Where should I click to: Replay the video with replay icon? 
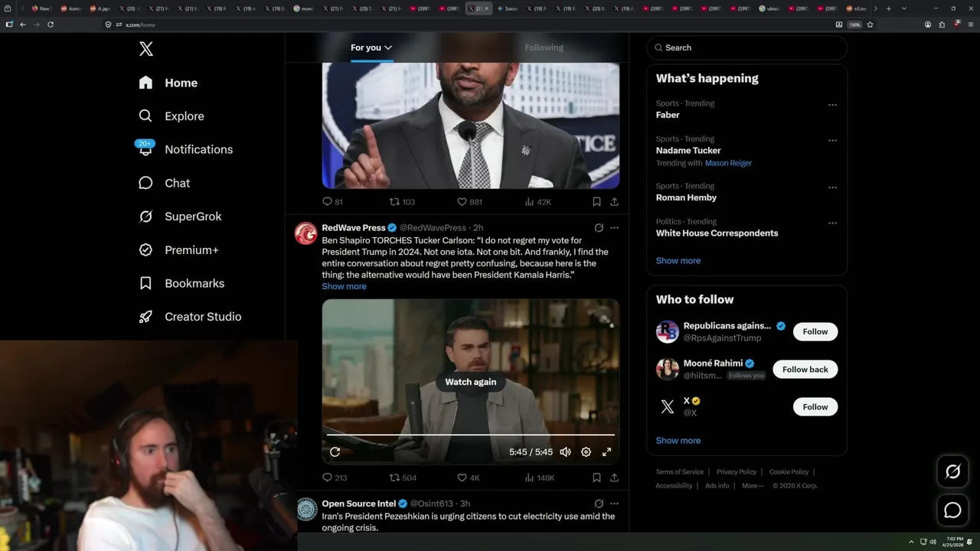tap(335, 452)
